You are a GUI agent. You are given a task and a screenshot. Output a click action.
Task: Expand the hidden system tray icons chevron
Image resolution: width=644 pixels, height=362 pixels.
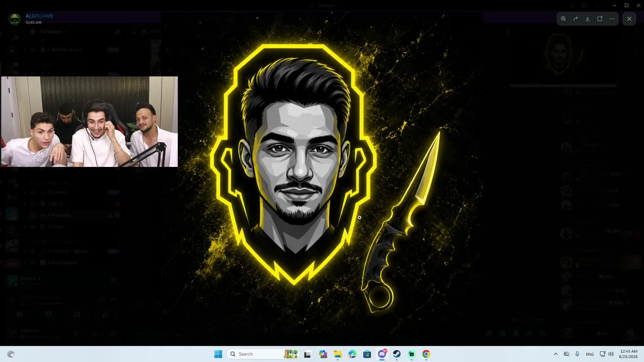click(555, 354)
